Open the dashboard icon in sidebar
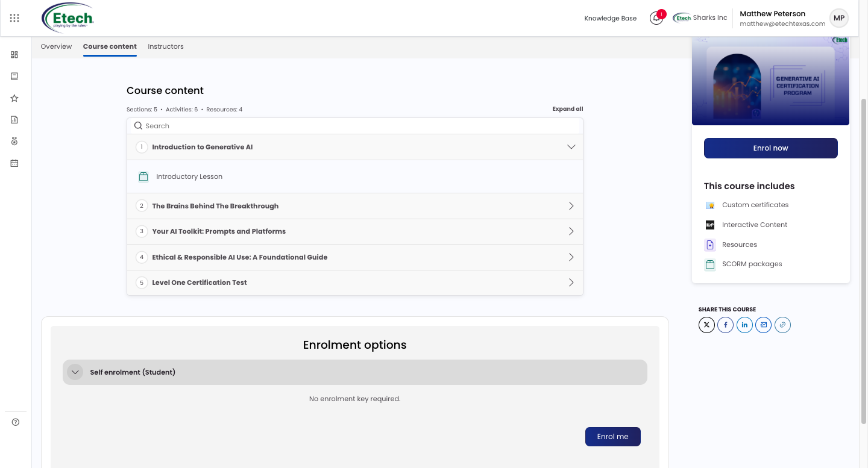This screenshot has height=468, width=868. [x=14, y=55]
